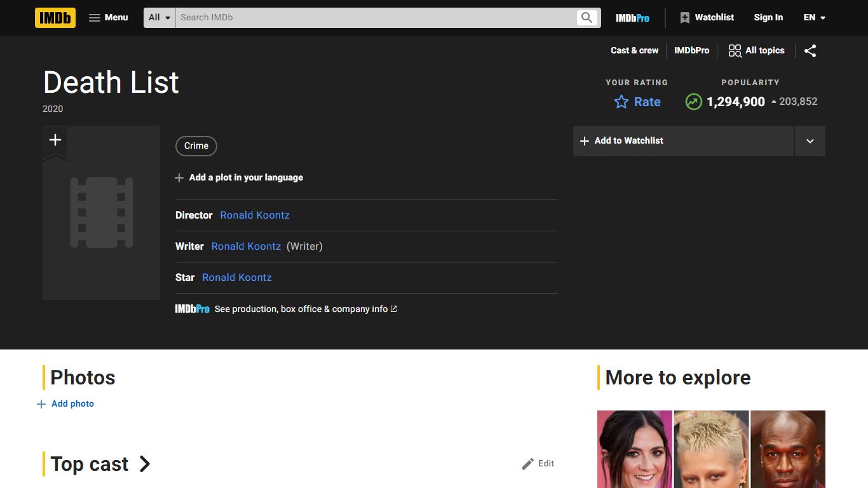Open the All topics menu

coord(756,51)
